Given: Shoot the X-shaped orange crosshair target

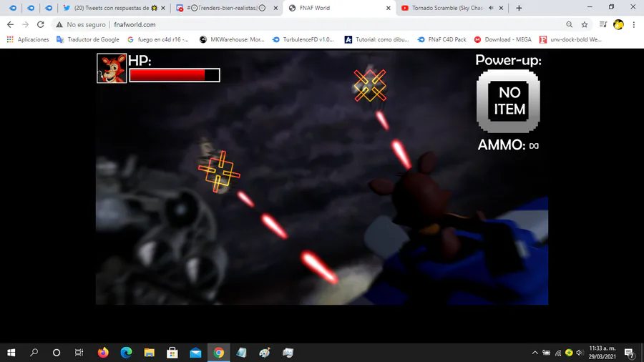Looking at the screenshot, I should click(x=370, y=85).
